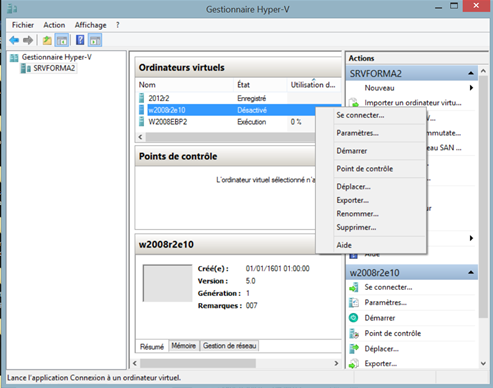Image resolution: width=493 pixels, height=388 pixels.
Task: Click the Déplacer action icon
Action: click(x=354, y=349)
